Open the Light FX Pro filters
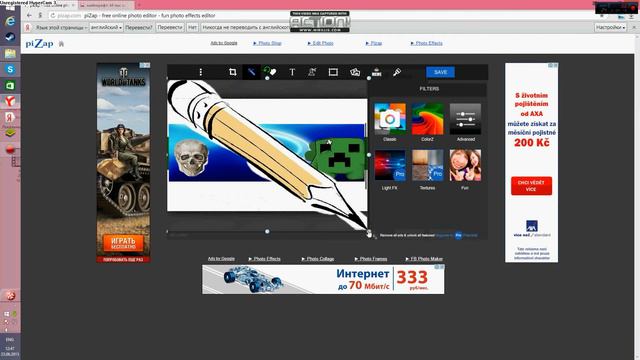Screen dimensions: 640x360 pos(390,165)
